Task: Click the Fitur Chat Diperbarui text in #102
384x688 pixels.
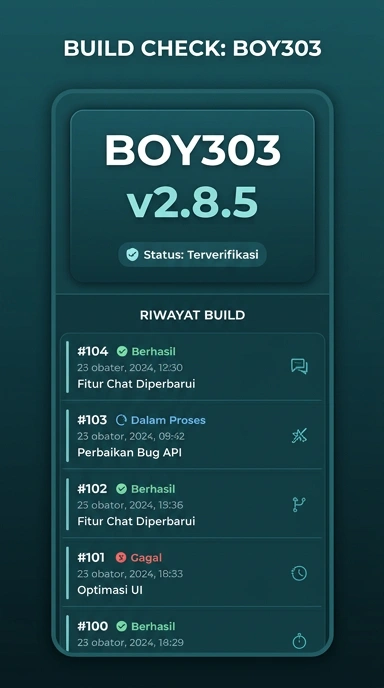Action: [136, 521]
